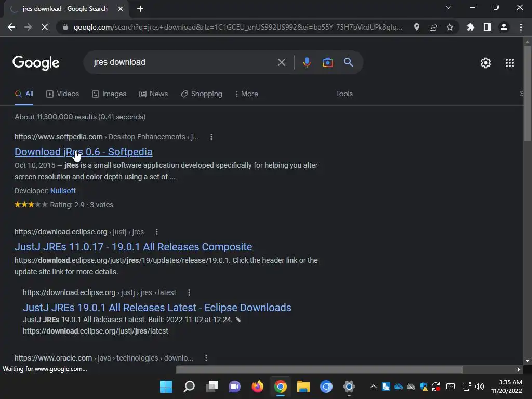Click the scroll right arrow on horizontal scrollbar

[x=519, y=369]
